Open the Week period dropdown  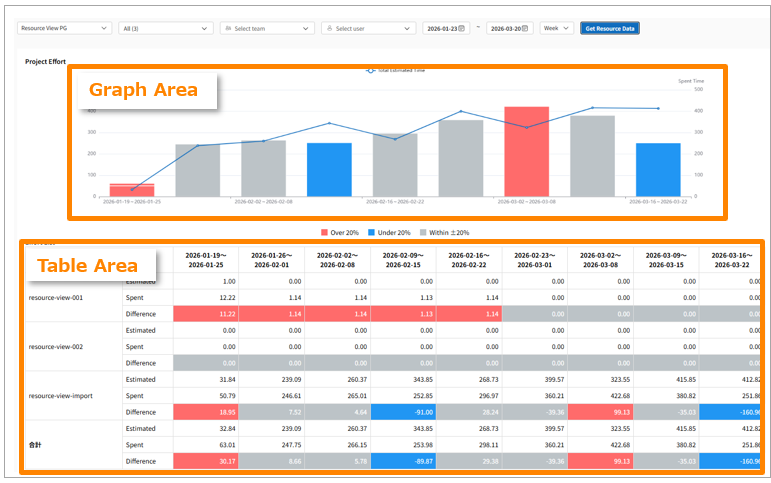click(555, 28)
